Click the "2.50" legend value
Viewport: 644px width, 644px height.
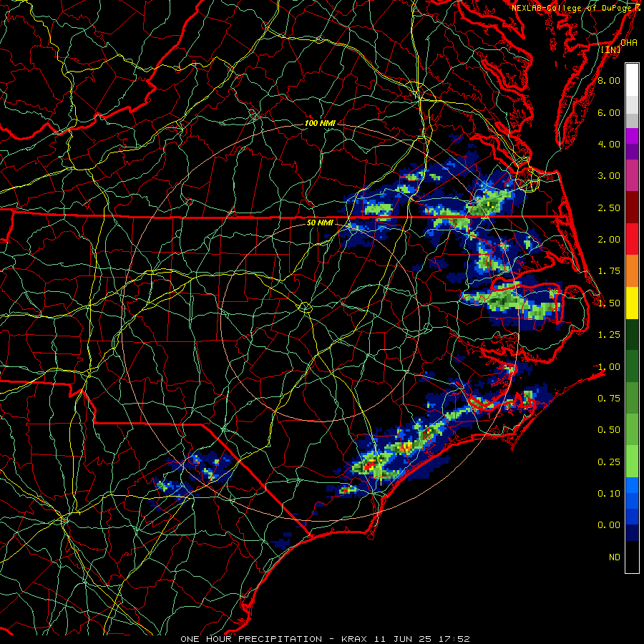click(x=609, y=208)
